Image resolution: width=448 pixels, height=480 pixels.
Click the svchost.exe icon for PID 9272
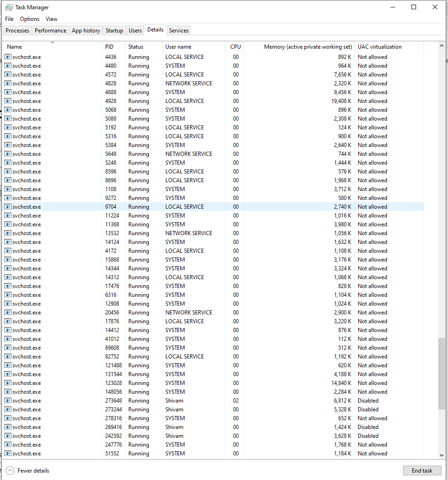click(x=8, y=198)
